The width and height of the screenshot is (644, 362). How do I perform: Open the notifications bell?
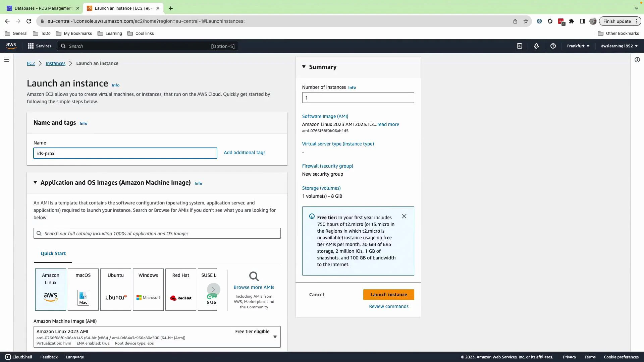[536, 46]
